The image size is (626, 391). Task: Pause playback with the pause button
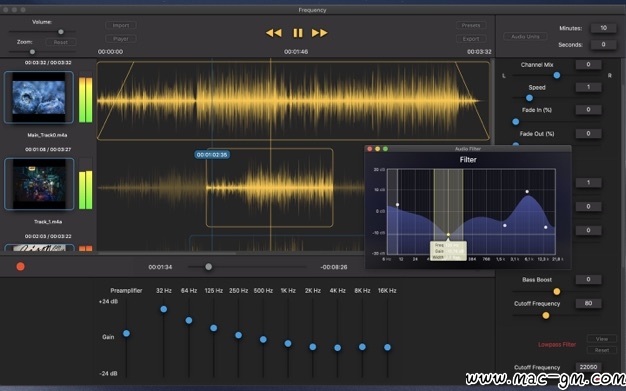[x=298, y=33]
